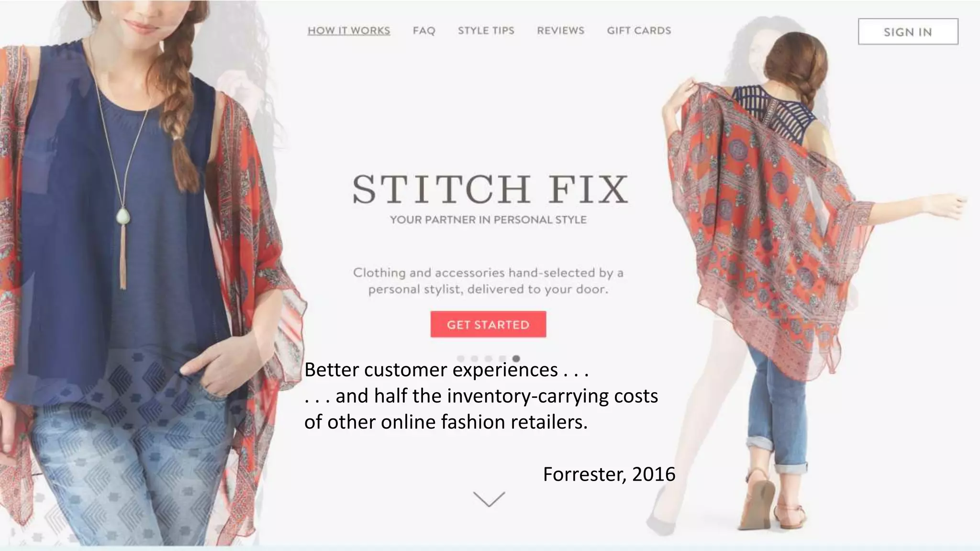Image resolution: width=980 pixels, height=551 pixels.
Task: Click the inventory-carrying costs line
Action: click(481, 396)
